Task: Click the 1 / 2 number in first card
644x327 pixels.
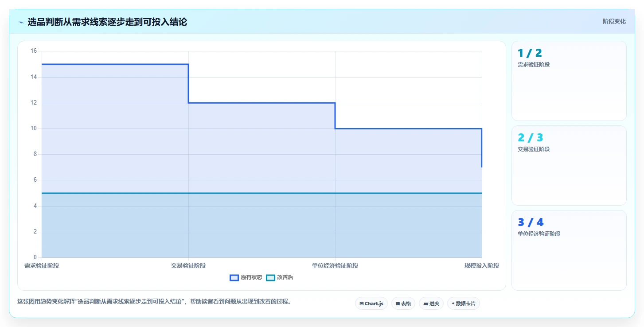Action: (x=530, y=53)
